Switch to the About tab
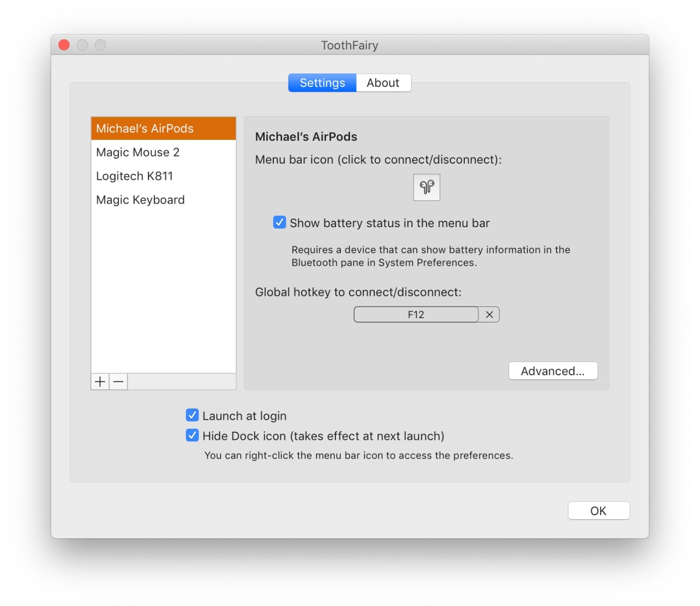700x606 pixels. 383,83
